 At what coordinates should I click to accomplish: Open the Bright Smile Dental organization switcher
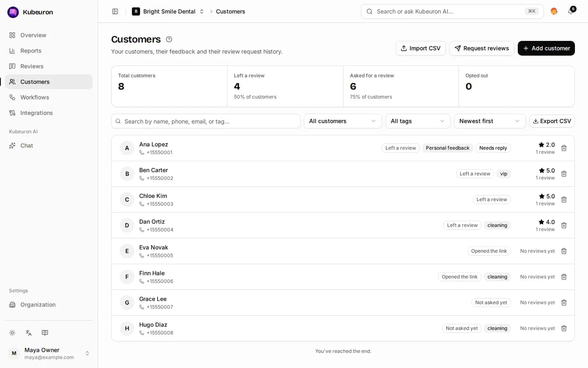point(168,11)
